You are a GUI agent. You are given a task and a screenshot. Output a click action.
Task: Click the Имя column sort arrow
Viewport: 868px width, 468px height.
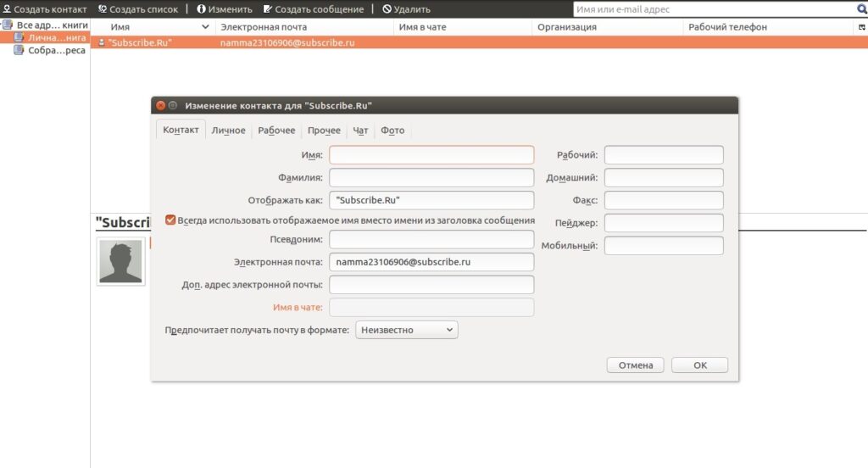pyautogui.click(x=205, y=26)
